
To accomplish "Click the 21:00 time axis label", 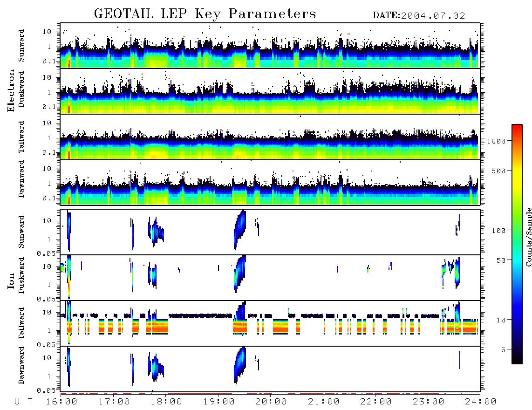I will coord(324,402).
